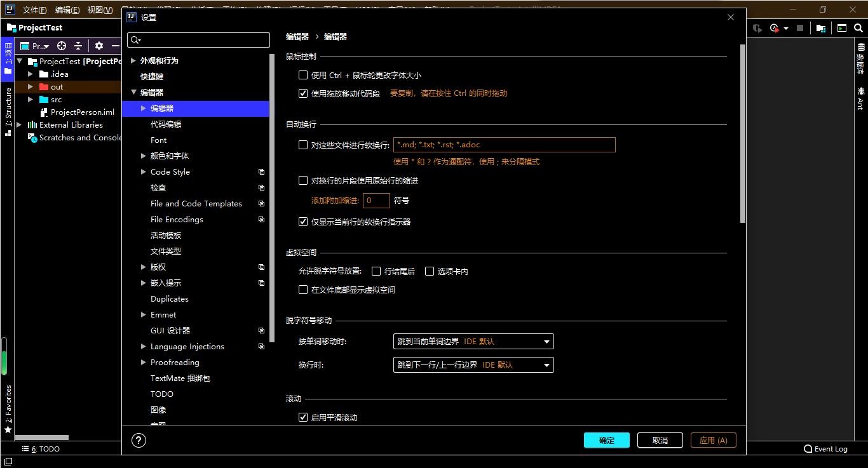This screenshot has width=868, height=468.
Task: Open the 数据库 database tool window
Action: click(x=861, y=59)
